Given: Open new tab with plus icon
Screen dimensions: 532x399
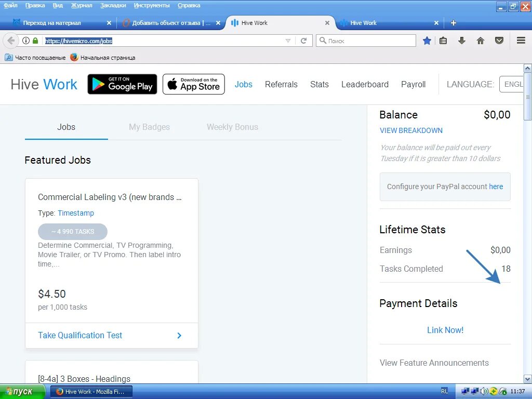Looking at the screenshot, I should coord(453,23).
